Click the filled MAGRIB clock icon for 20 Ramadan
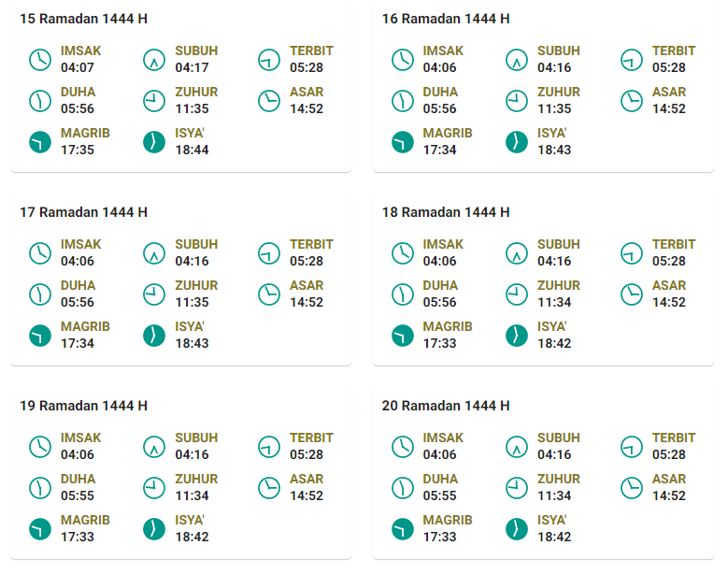 click(x=402, y=529)
